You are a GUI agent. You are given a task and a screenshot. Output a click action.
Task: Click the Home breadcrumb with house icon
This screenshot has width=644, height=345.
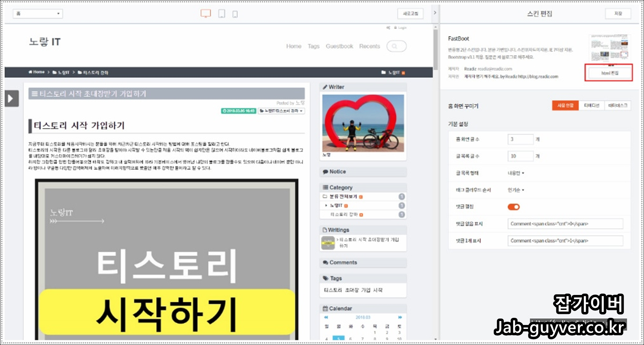[x=36, y=72]
